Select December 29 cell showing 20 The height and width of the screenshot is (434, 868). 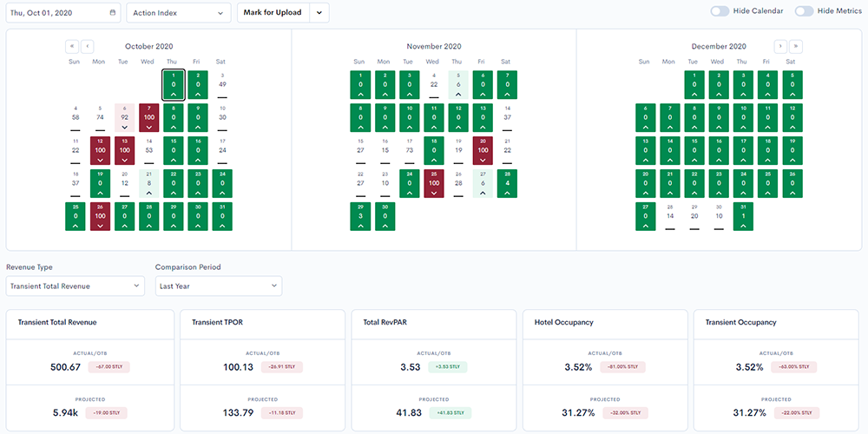(694, 216)
